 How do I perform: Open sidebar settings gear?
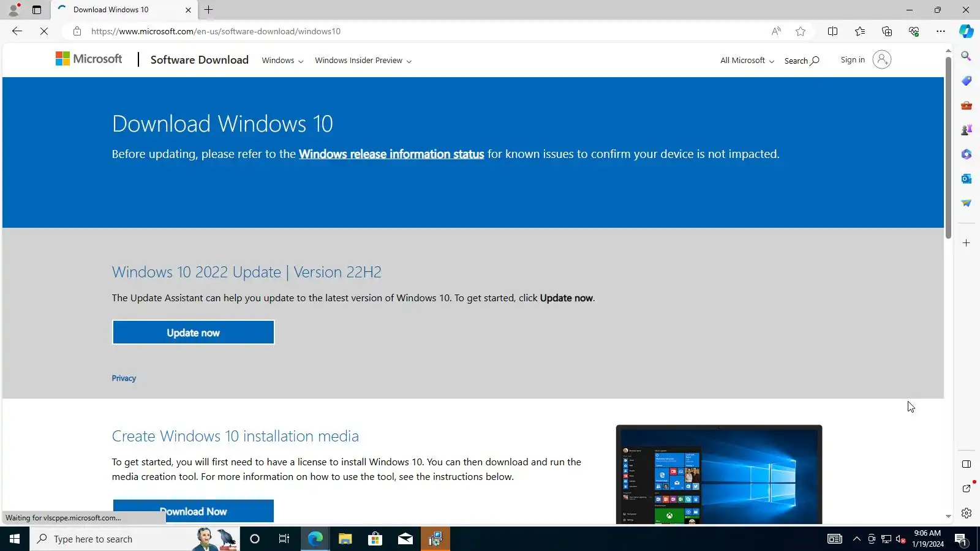coord(967,513)
